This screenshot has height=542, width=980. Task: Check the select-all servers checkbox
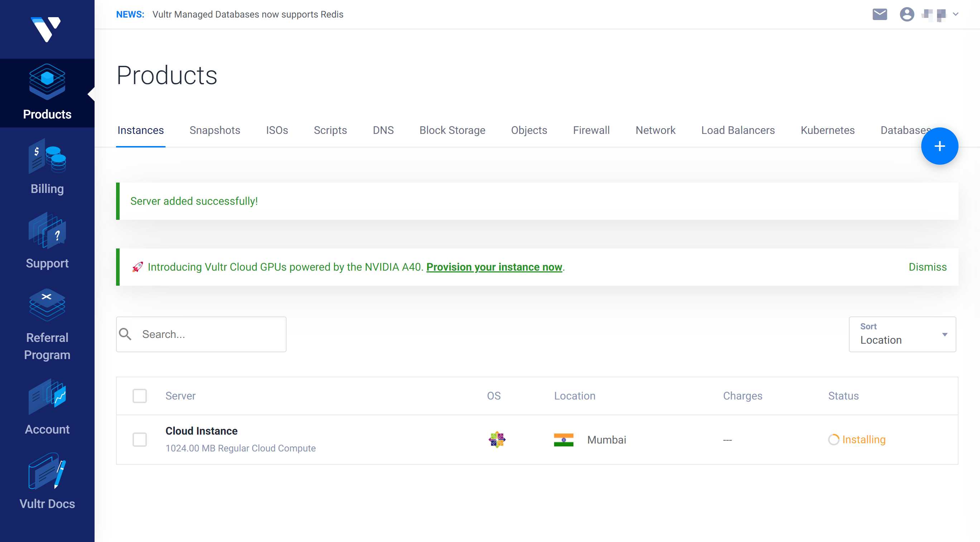coord(140,396)
